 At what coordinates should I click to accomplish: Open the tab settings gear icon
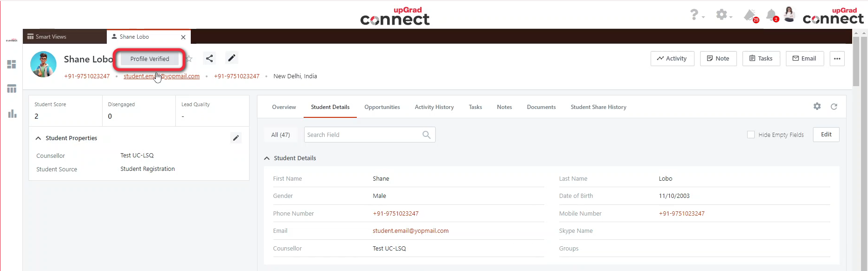[x=817, y=107]
